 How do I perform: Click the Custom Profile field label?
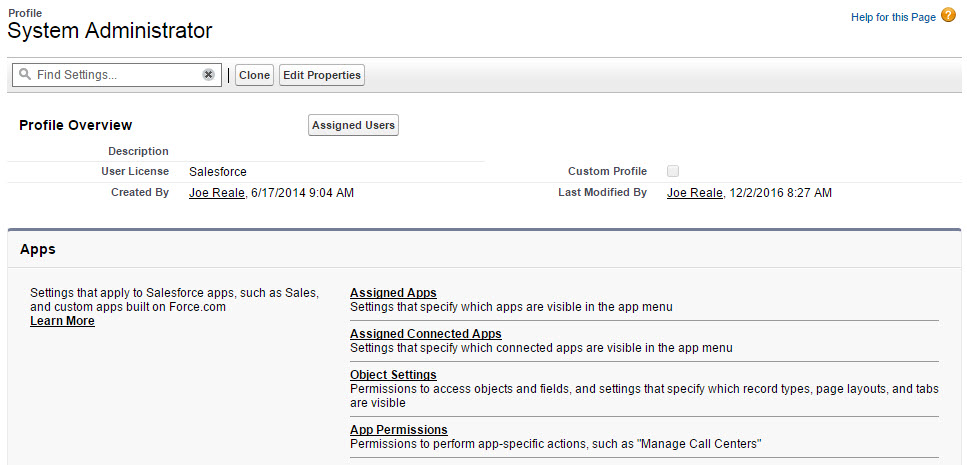point(607,171)
